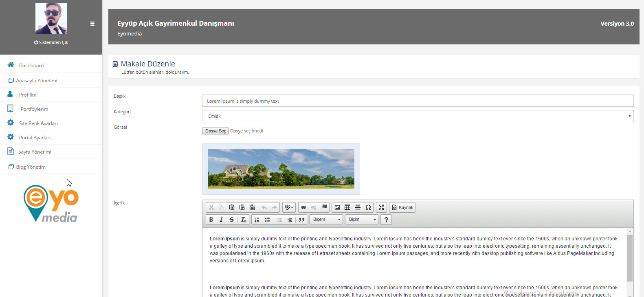The height and width of the screenshot is (297, 644).
Task: Click the 'Dosya seçilmedi' text
Action: pos(246,131)
